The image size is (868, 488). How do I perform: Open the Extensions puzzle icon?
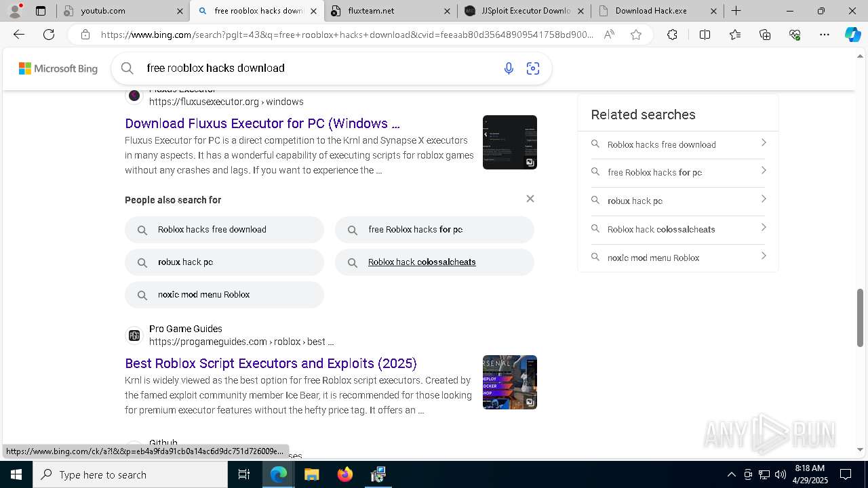pyautogui.click(x=672, y=35)
